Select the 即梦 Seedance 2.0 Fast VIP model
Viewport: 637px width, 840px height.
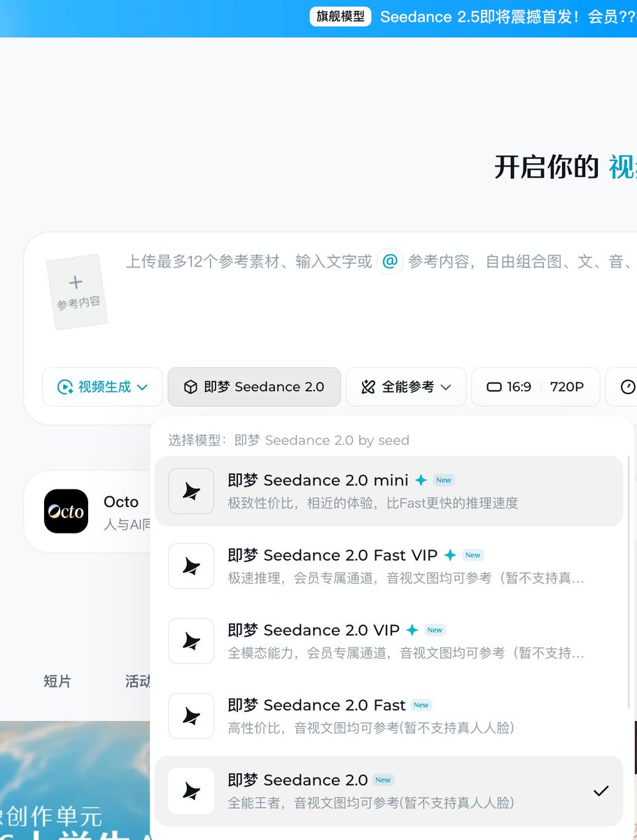point(388,566)
